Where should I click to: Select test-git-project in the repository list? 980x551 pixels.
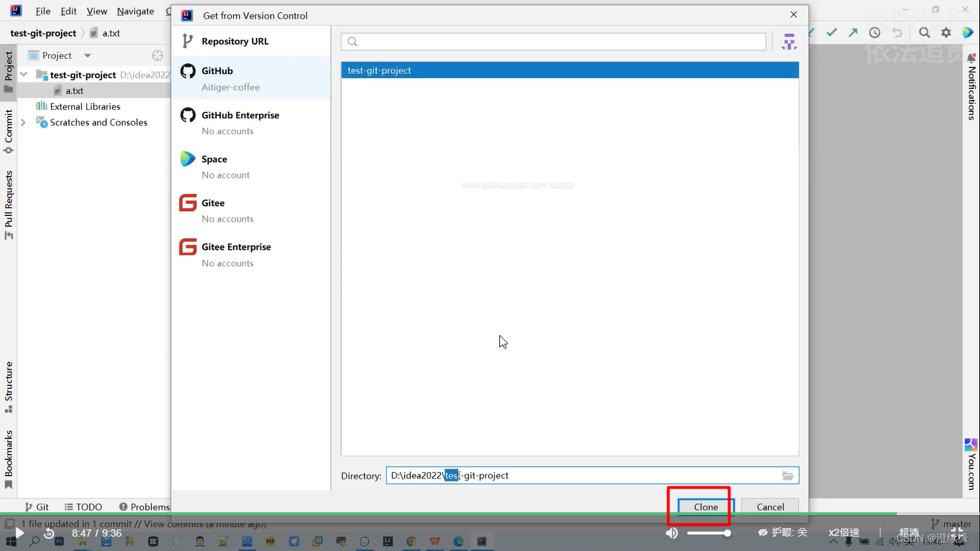[570, 70]
